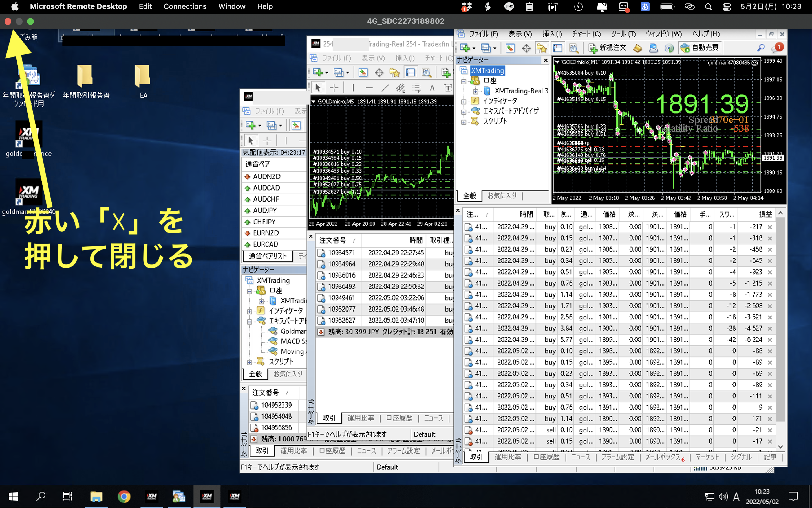This screenshot has width=812, height=508.
Task: Expand スクリプト in front Navigator
Action: click(x=464, y=122)
